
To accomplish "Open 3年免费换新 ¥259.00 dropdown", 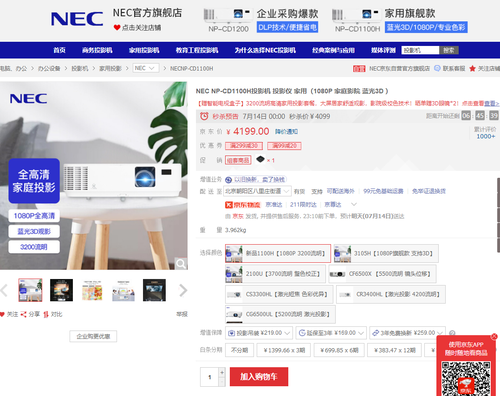I will pos(407,333).
